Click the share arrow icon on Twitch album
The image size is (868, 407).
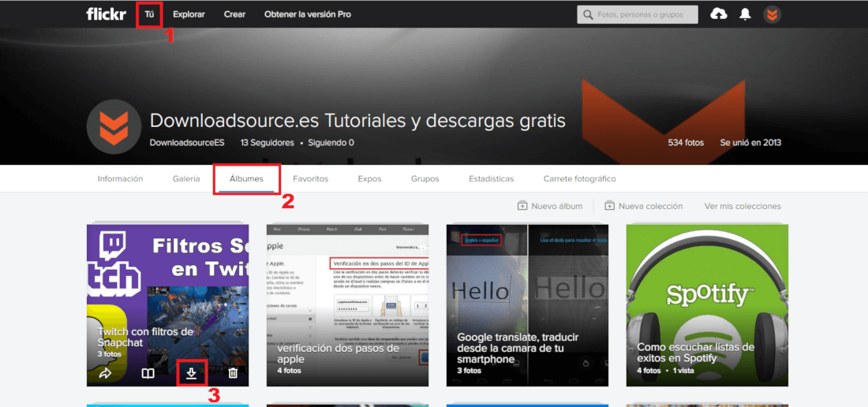click(x=105, y=373)
